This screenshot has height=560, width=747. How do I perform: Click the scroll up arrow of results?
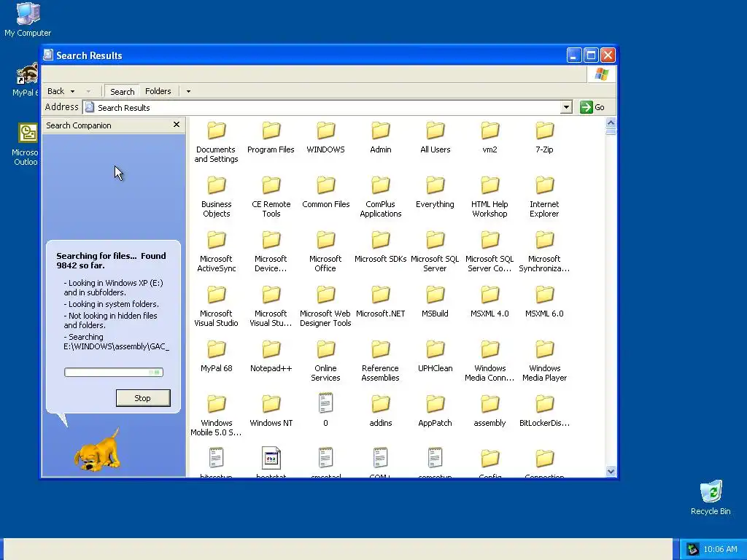click(x=611, y=122)
